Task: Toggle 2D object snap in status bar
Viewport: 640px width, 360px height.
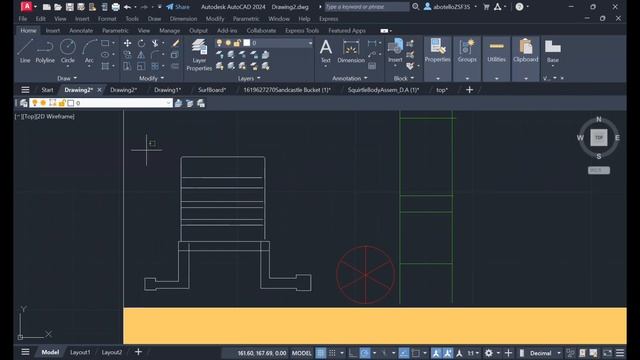Action: [x=416, y=353]
